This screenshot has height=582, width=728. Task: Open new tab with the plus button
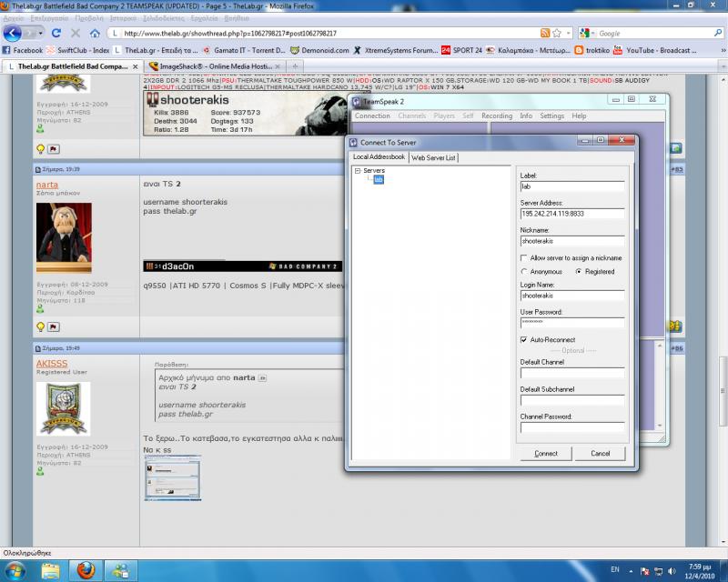(294, 66)
